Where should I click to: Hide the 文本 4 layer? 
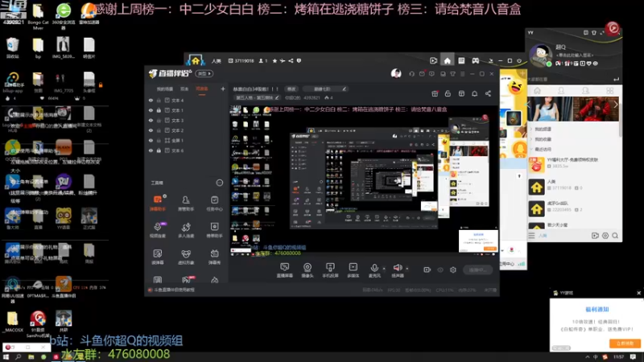click(151, 100)
